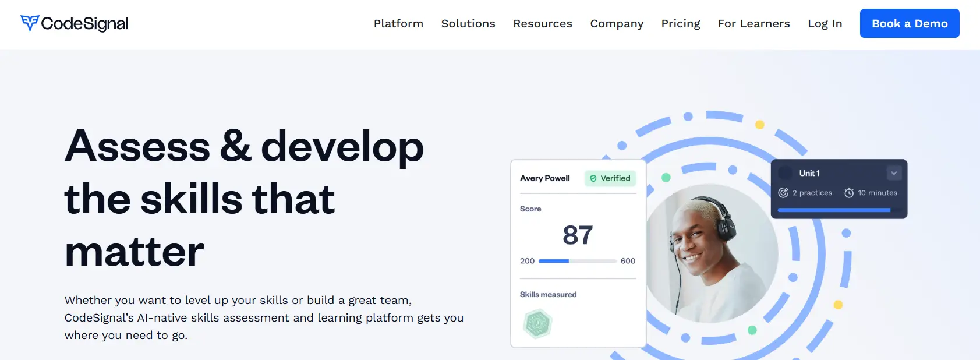Screen dimensions: 980x360
Task: Click the '10 minutes' text
Action: pyautogui.click(x=878, y=193)
